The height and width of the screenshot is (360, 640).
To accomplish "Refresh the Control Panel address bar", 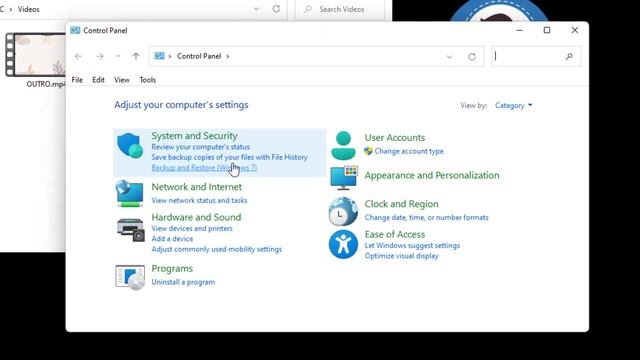I will (472, 56).
